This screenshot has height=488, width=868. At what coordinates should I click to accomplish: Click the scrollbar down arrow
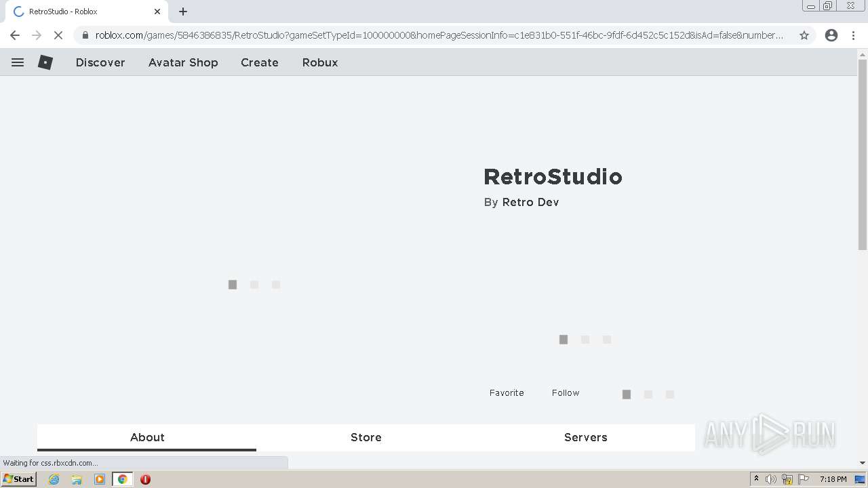(863, 463)
